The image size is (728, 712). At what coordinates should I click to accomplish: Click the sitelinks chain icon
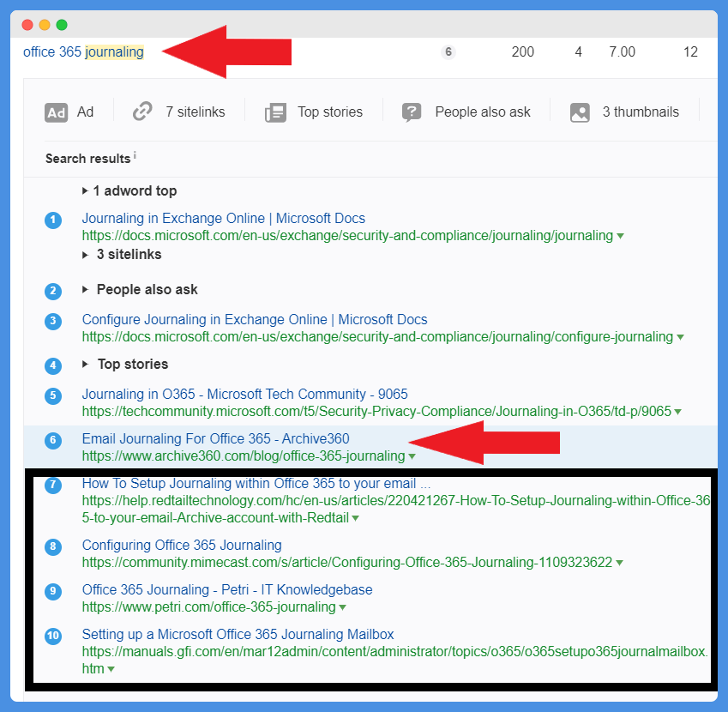[142, 112]
